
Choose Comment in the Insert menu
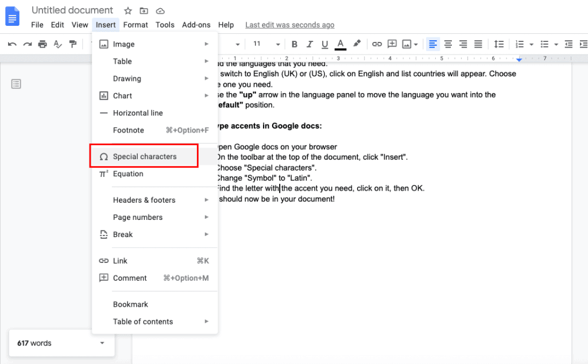tap(155, 278)
